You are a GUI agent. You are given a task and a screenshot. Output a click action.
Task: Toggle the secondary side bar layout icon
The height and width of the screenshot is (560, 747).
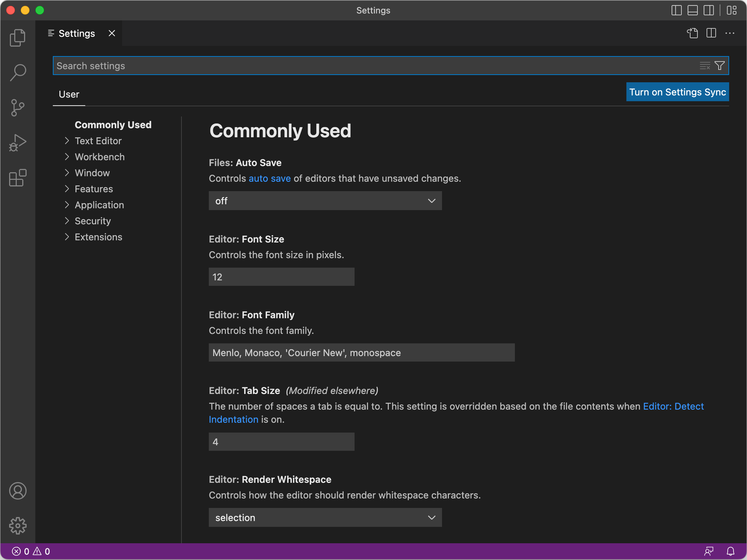point(709,10)
